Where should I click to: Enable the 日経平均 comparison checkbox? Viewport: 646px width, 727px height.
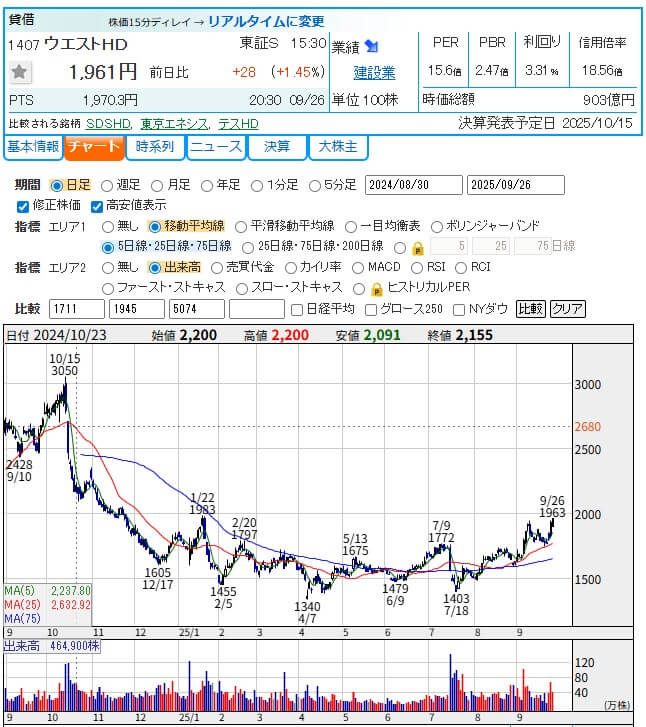pos(295,309)
